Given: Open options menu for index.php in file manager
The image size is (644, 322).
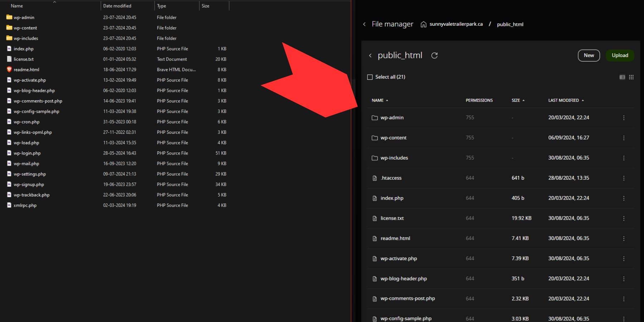Looking at the screenshot, I should pos(624,198).
